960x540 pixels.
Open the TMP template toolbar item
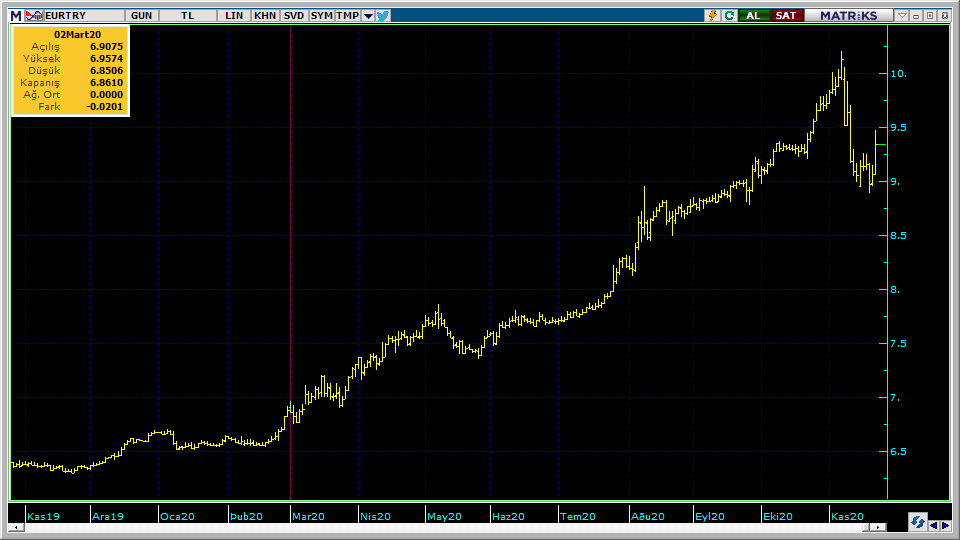tap(347, 16)
